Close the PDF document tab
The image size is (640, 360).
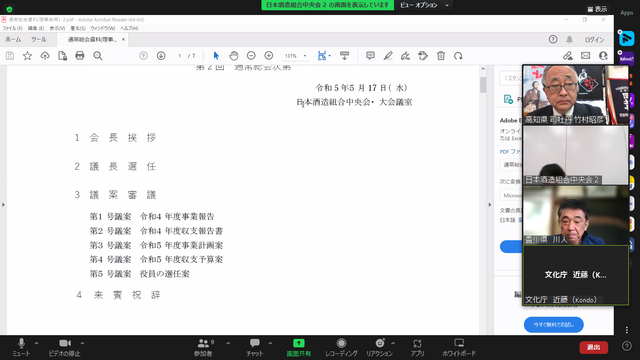point(123,39)
